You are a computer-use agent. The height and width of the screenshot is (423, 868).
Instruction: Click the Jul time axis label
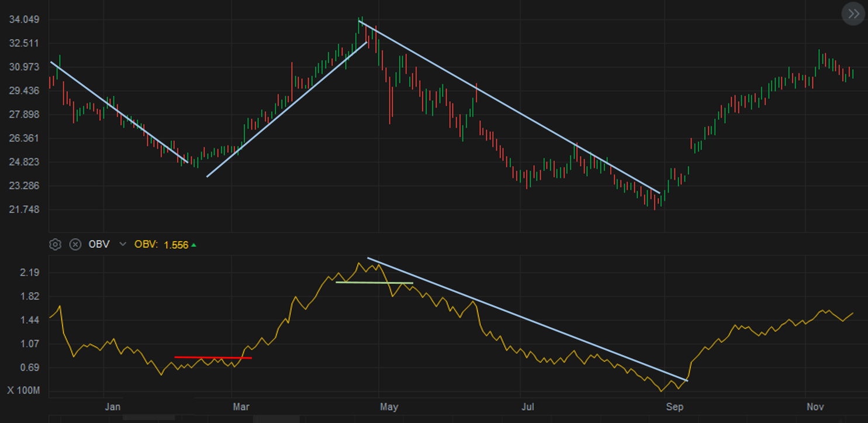click(x=528, y=407)
